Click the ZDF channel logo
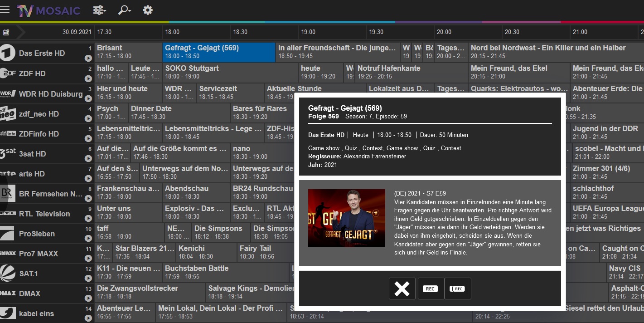This screenshot has width=644, height=323. tap(8, 73)
